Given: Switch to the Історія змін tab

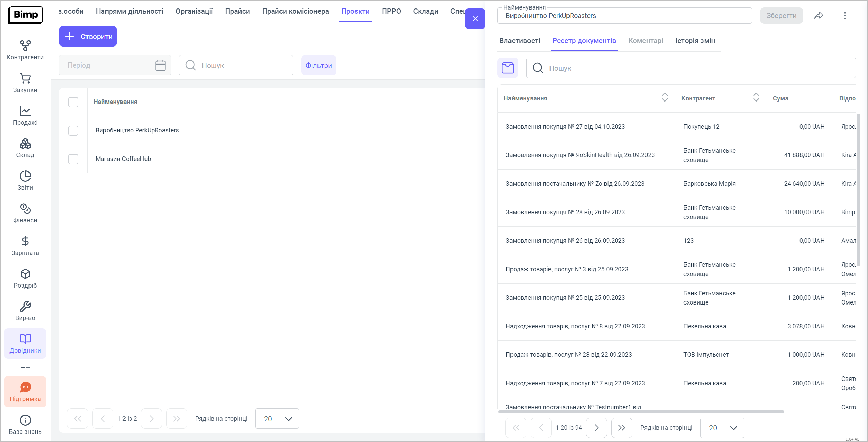Looking at the screenshot, I should coord(695,41).
